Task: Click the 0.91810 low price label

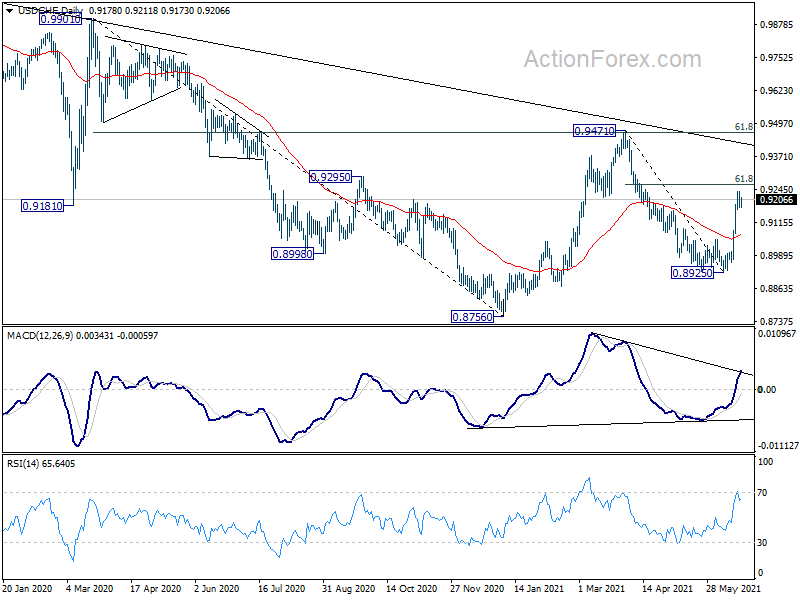Action: tap(42, 206)
